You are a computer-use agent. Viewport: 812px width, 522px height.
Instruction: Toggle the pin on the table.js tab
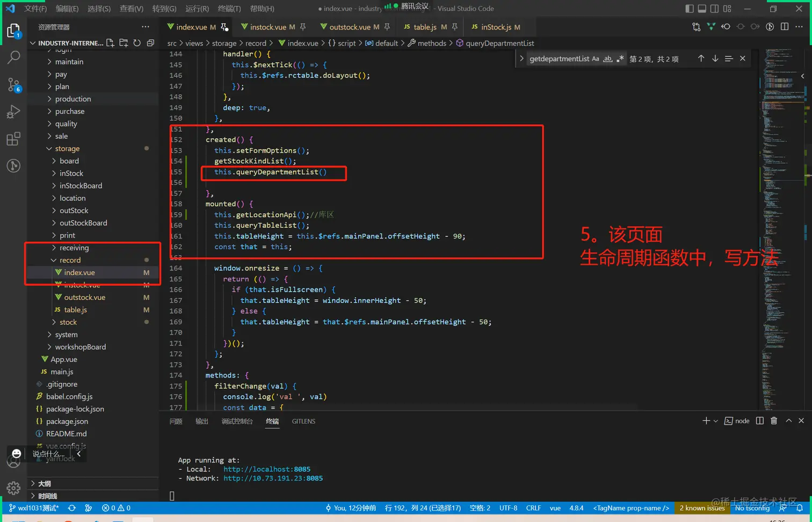pos(455,27)
